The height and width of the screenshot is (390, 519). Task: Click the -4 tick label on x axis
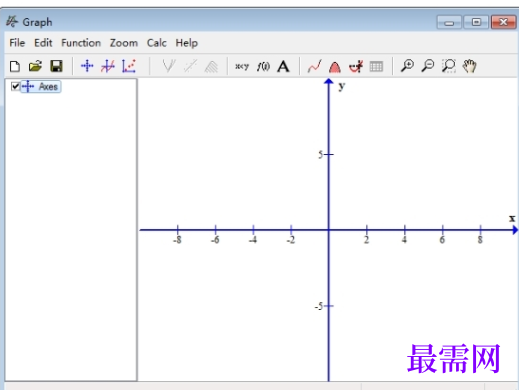click(253, 240)
